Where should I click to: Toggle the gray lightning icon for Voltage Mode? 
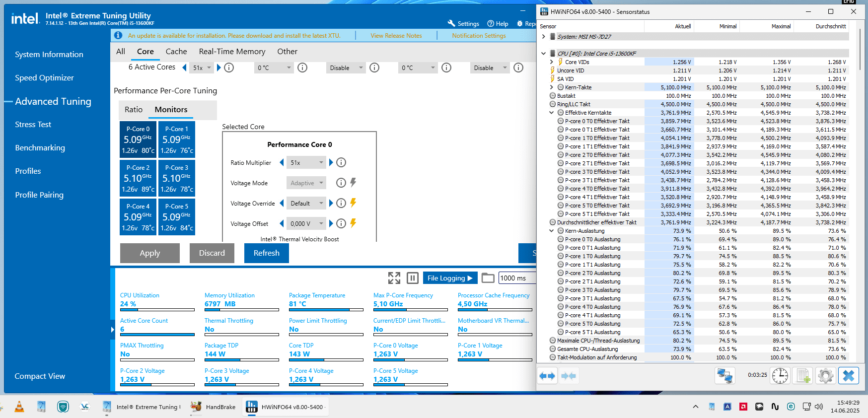click(x=353, y=182)
